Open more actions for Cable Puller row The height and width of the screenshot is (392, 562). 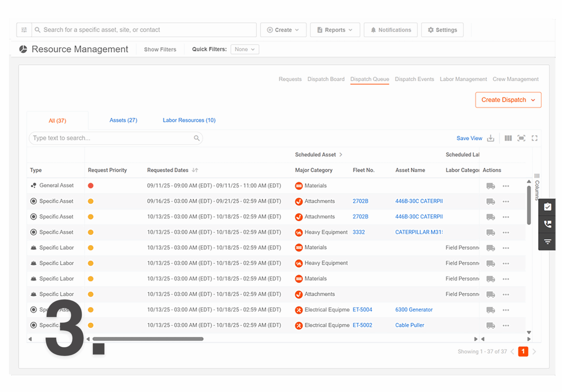(x=506, y=326)
